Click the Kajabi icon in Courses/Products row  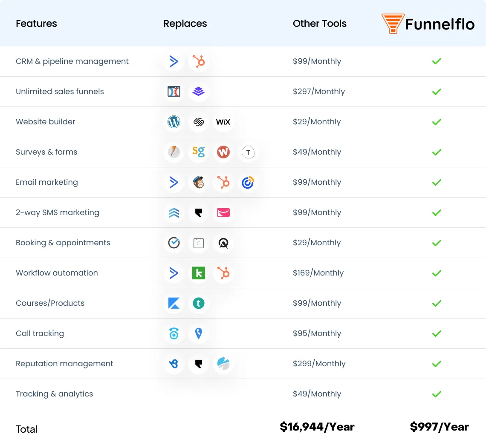pyautogui.click(x=174, y=303)
